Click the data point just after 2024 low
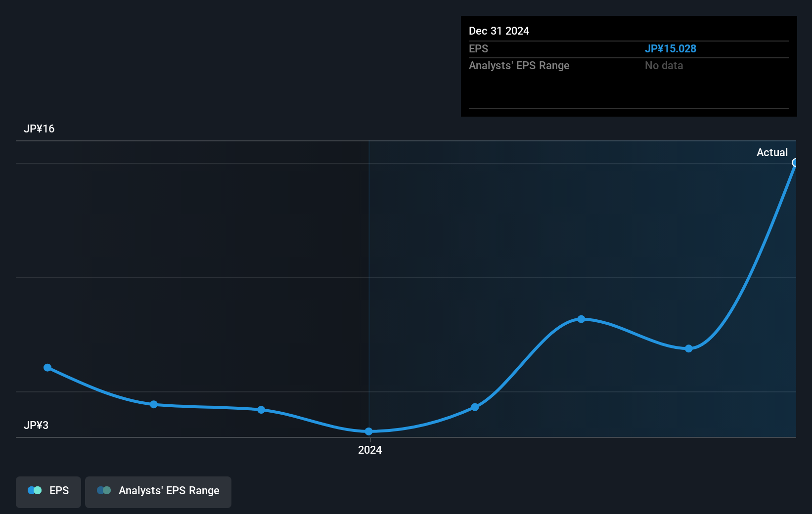This screenshot has height=514, width=812. pos(475,407)
